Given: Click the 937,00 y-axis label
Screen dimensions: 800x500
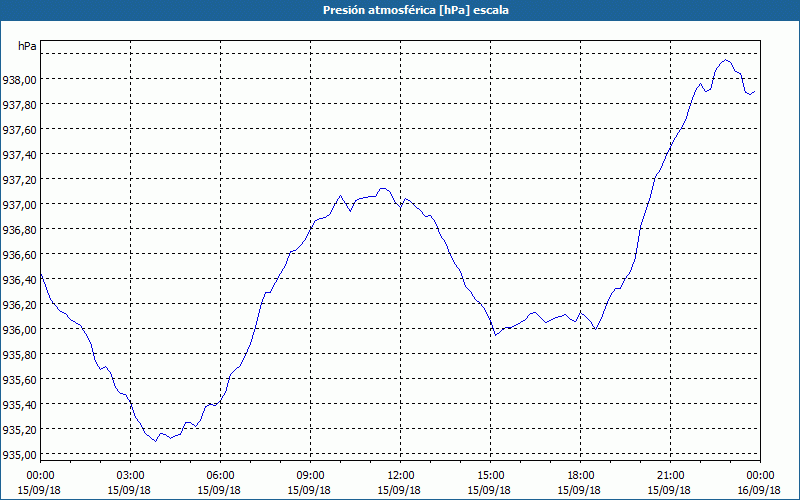Looking at the screenshot, I should [x=19, y=205].
